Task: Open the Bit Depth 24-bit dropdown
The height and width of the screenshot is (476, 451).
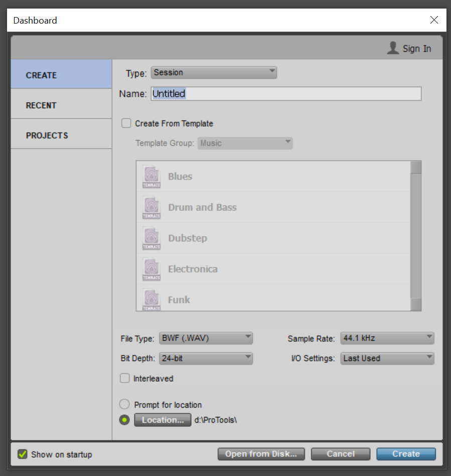Action: tap(206, 358)
